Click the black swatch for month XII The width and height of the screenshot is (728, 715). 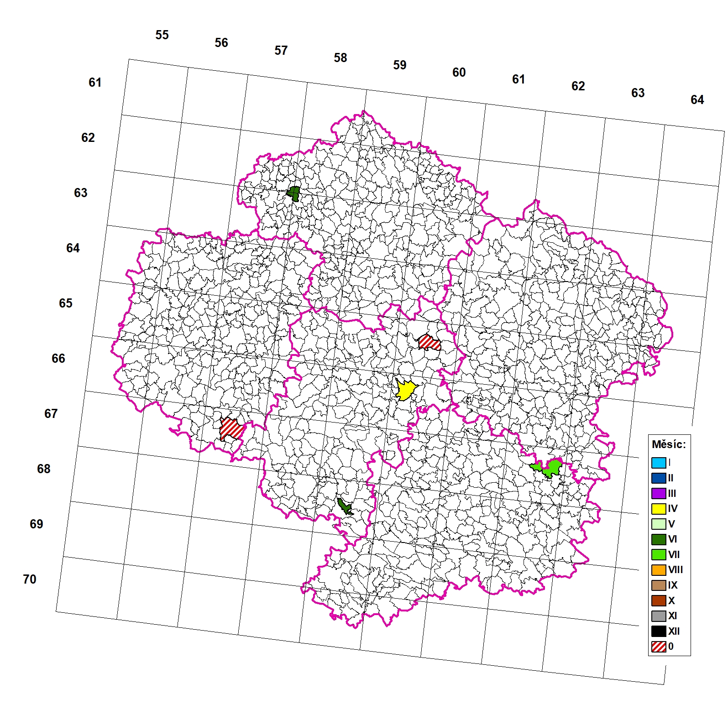point(659,631)
